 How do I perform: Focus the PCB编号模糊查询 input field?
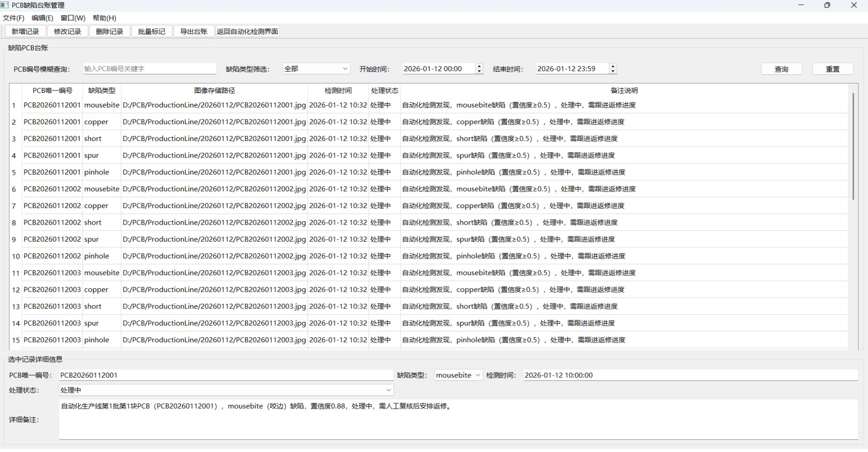(x=150, y=69)
